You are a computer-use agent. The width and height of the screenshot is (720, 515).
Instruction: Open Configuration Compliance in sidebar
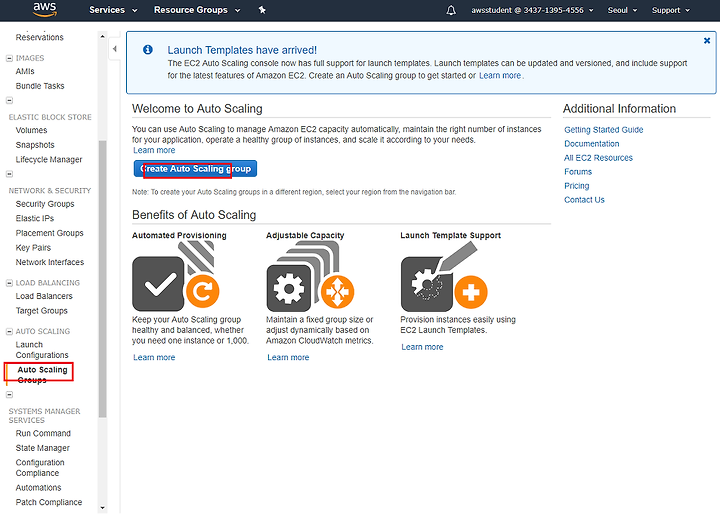40,468
